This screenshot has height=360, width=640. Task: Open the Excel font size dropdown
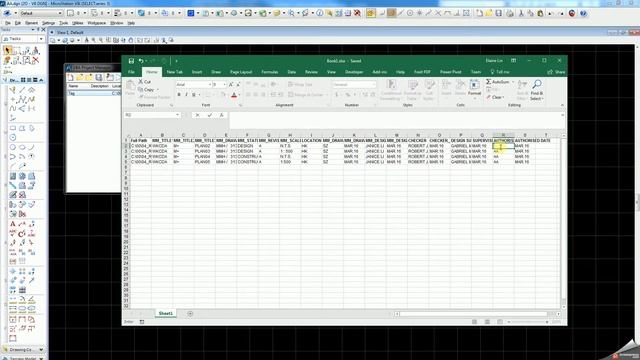coord(224,84)
